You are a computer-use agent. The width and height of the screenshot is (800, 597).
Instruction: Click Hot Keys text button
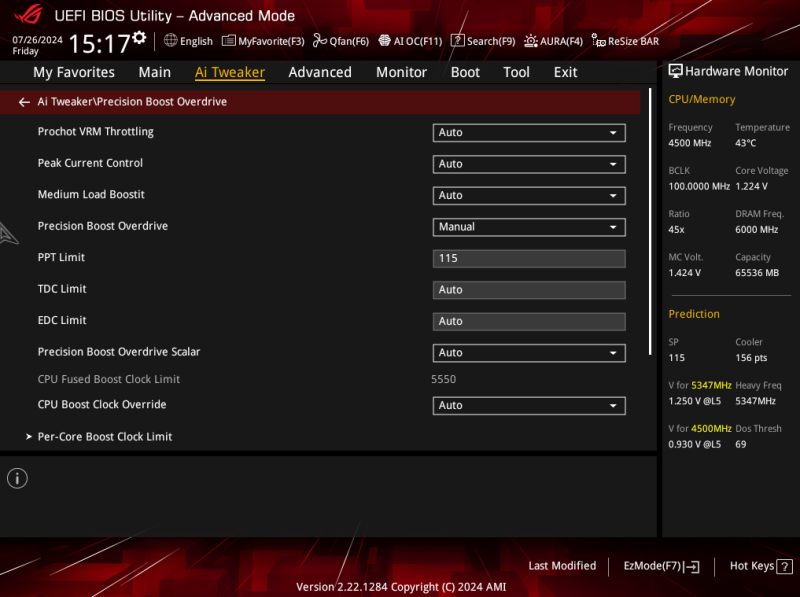tap(752, 566)
